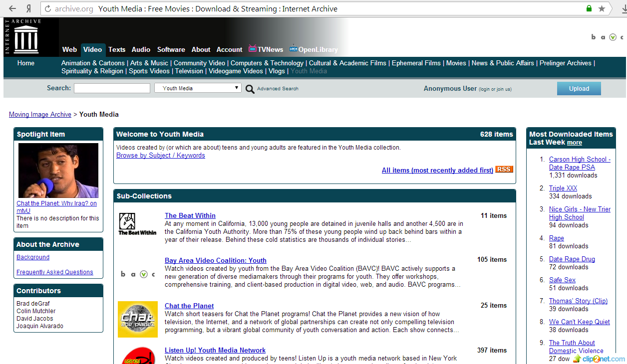The image size is (627, 364).
Task: Select the Audio tab in header
Action: pos(141,49)
